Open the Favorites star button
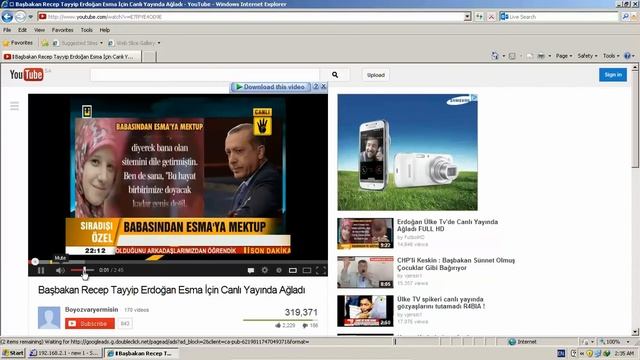The height and width of the screenshot is (360, 640). click(x=18, y=43)
